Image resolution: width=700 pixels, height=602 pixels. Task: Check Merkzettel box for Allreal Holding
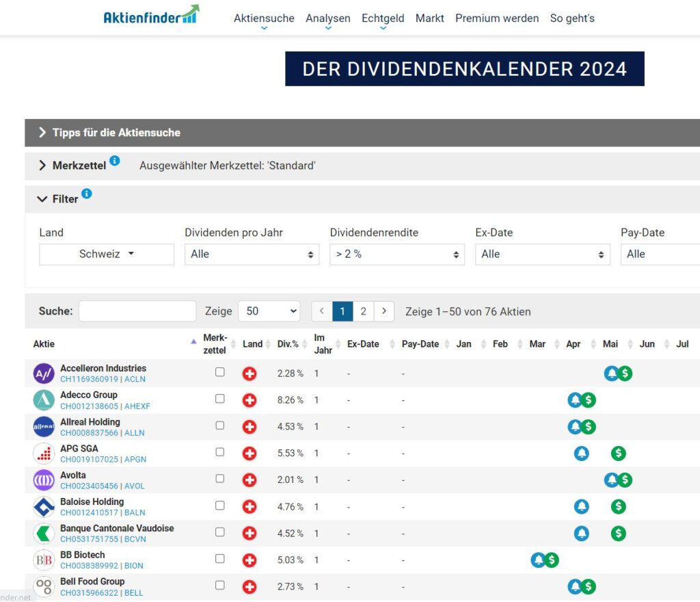pos(219,425)
